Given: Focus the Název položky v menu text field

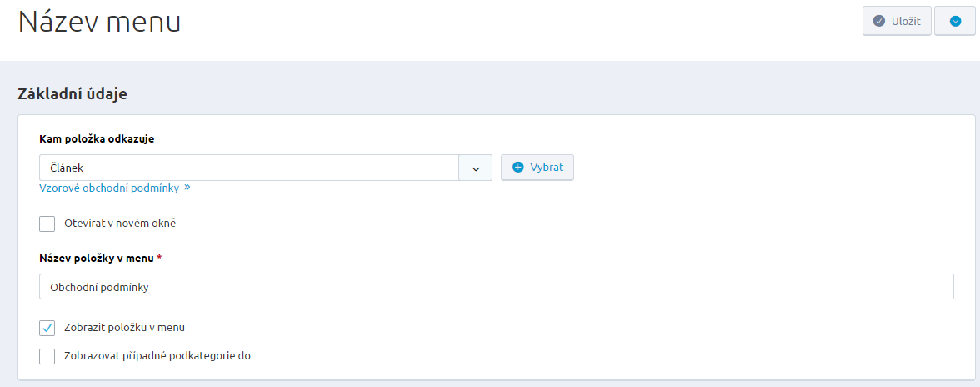Looking at the screenshot, I should [x=496, y=287].
